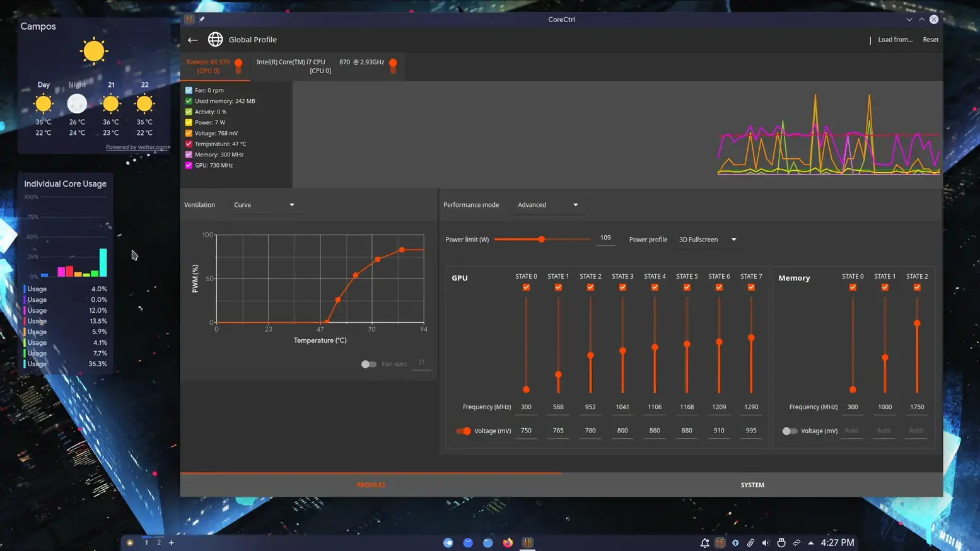Open the first blue circular taskbar app

(448, 542)
